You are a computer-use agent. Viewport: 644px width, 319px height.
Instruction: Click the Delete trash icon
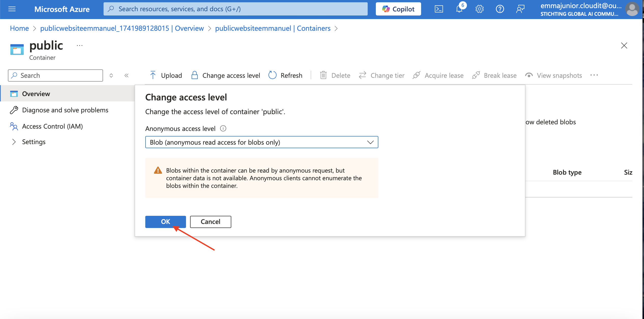click(x=323, y=75)
